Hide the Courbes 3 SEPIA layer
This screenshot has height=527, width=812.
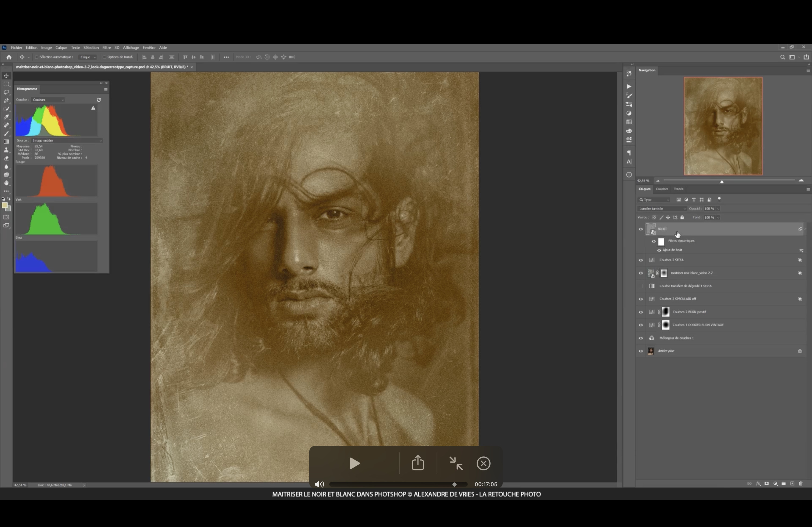[x=641, y=260]
